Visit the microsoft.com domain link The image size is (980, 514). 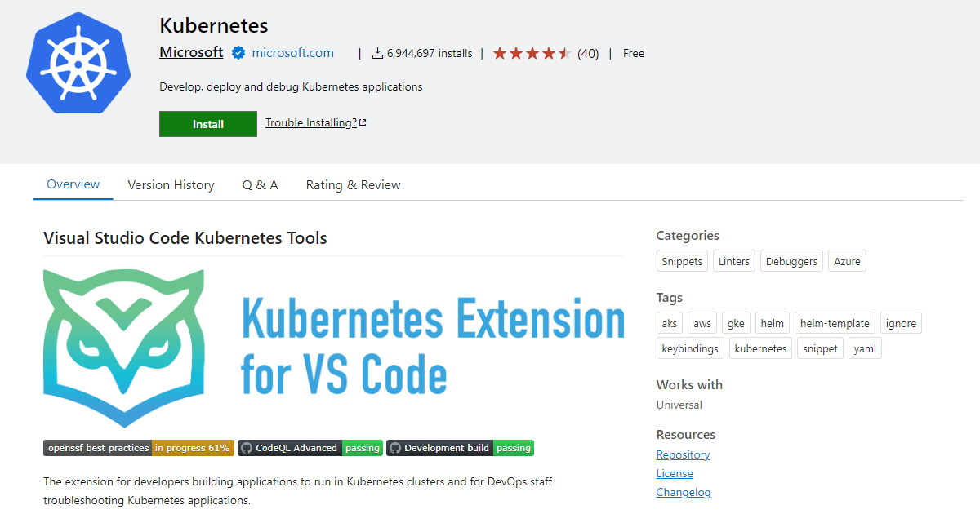pyautogui.click(x=292, y=53)
